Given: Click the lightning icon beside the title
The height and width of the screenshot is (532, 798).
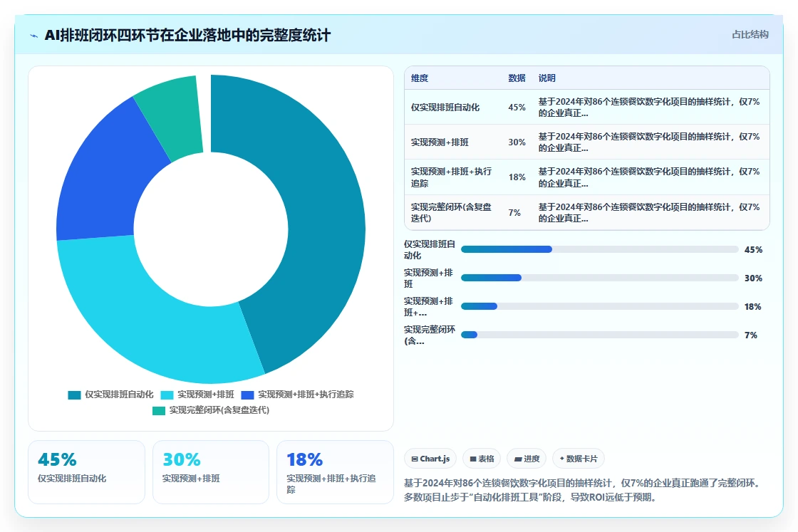Looking at the screenshot, I should pos(34,36).
